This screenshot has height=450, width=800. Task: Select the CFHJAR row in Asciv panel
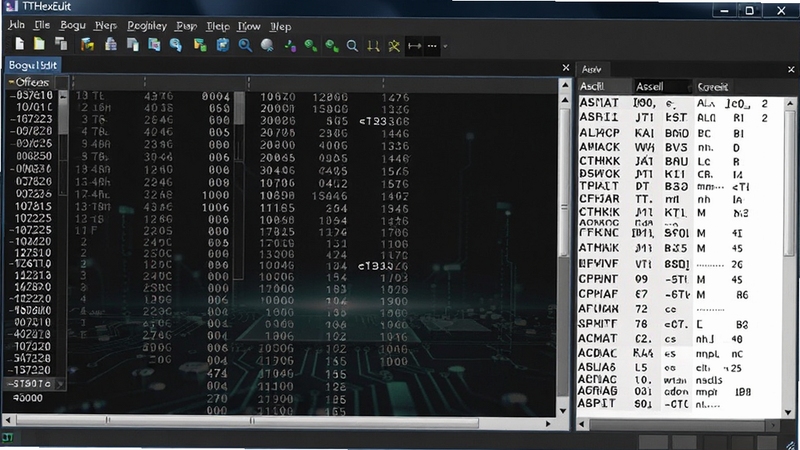tap(680, 198)
